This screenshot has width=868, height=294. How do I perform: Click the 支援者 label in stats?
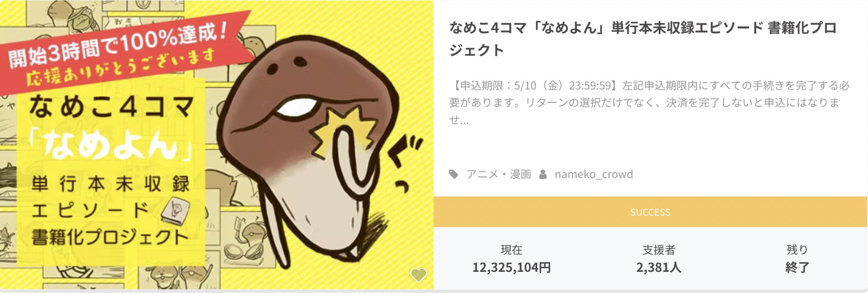[659, 250]
